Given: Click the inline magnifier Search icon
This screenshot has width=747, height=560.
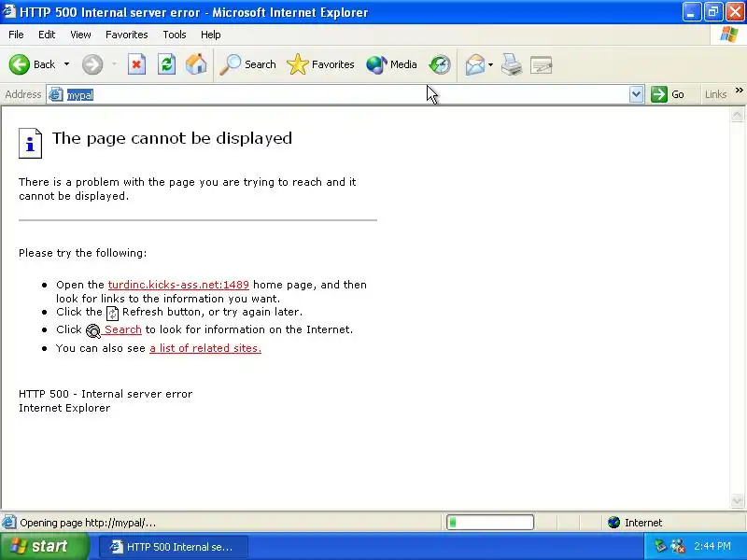Looking at the screenshot, I should (92, 330).
